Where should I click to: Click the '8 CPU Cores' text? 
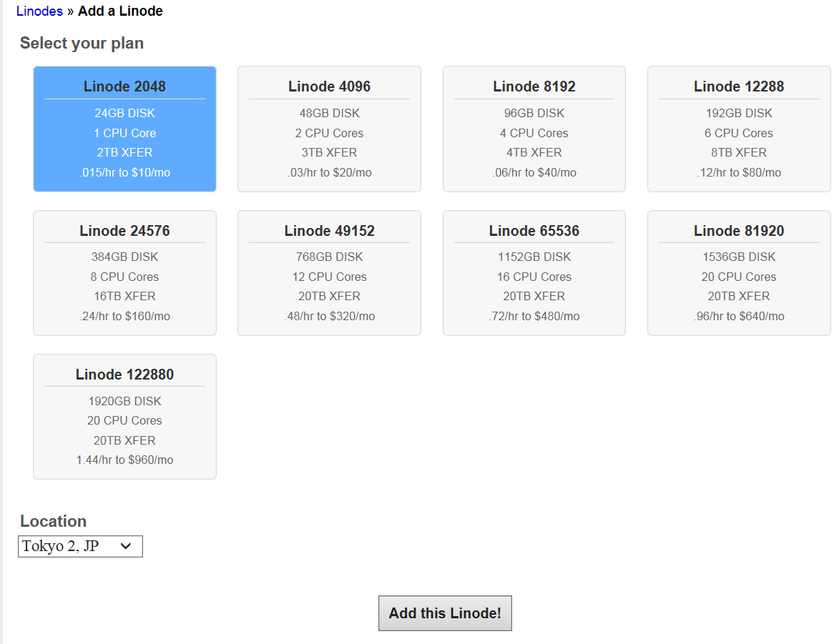tap(124, 277)
